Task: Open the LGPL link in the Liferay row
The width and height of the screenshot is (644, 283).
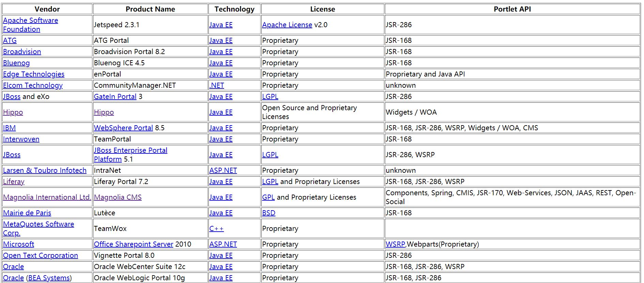Action: tap(270, 182)
